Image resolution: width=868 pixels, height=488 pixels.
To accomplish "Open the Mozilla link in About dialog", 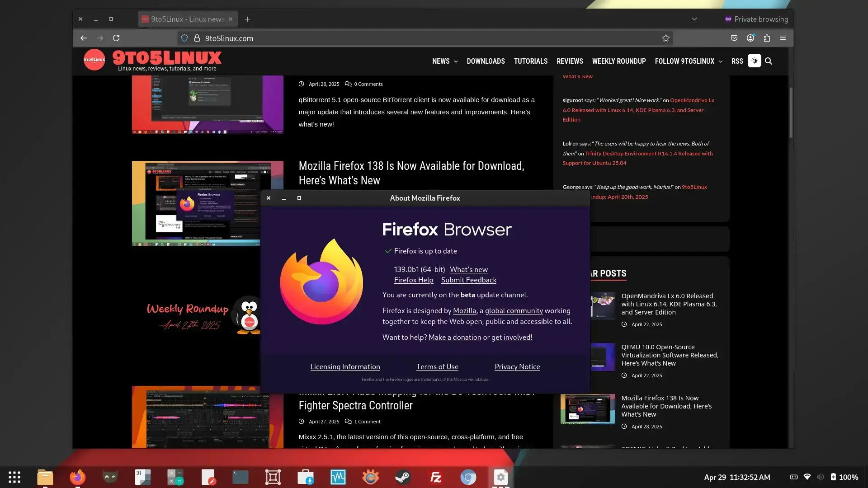I will click(x=464, y=311).
